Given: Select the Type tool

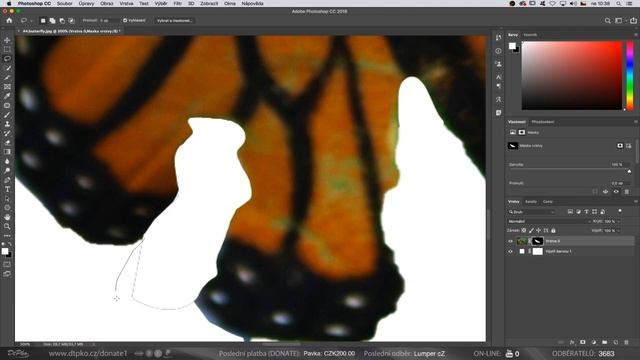Looking at the screenshot, I should (x=7, y=189).
